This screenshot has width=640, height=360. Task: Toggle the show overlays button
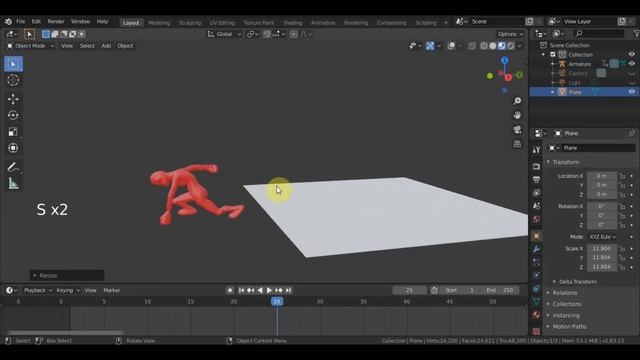451,46
